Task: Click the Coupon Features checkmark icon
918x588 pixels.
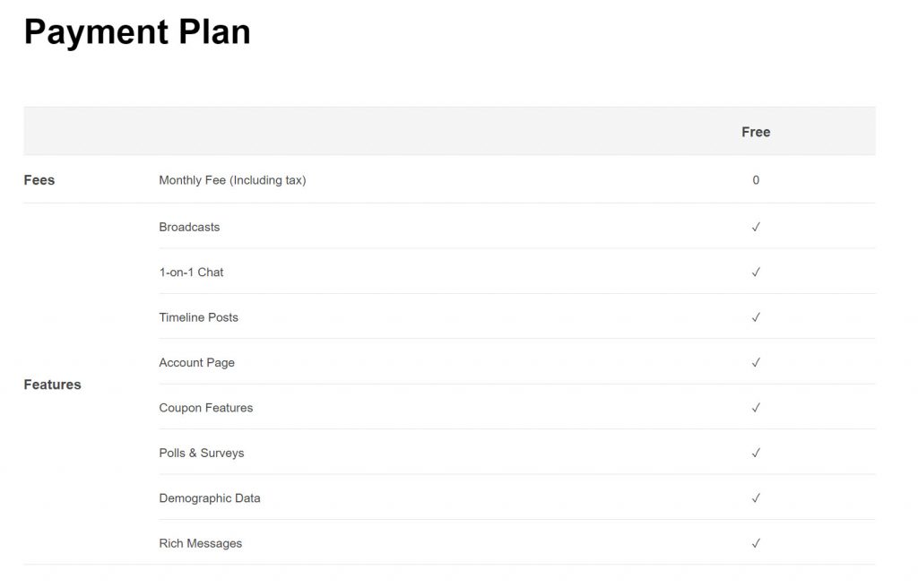Action: [x=756, y=408]
